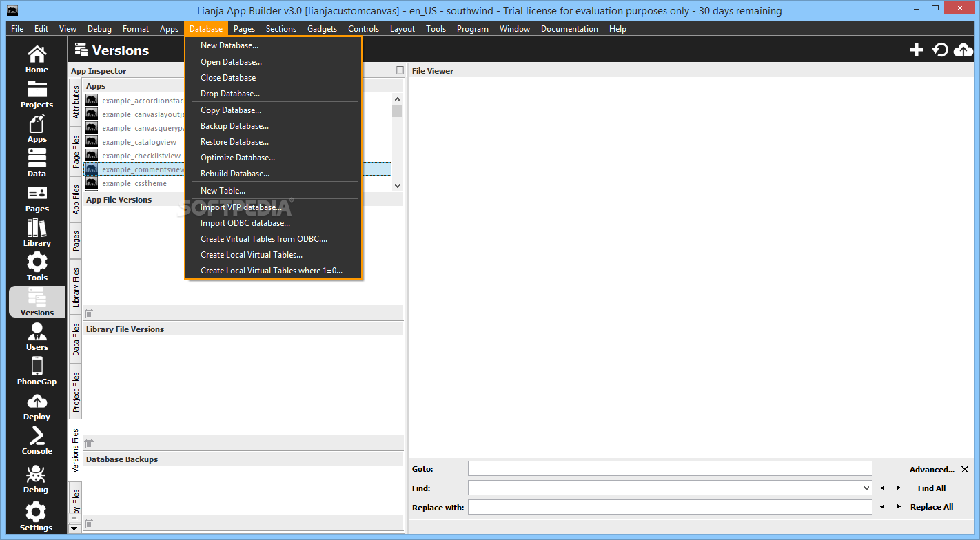Open the Documentation menu
This screenshot has height=540, width=980.
tap(569, 29)
